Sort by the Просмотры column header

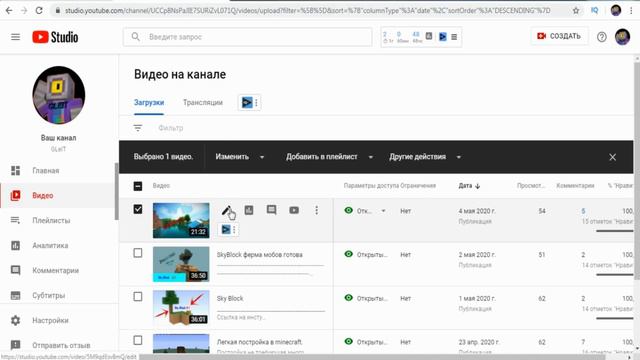click(x=531, y=186)
